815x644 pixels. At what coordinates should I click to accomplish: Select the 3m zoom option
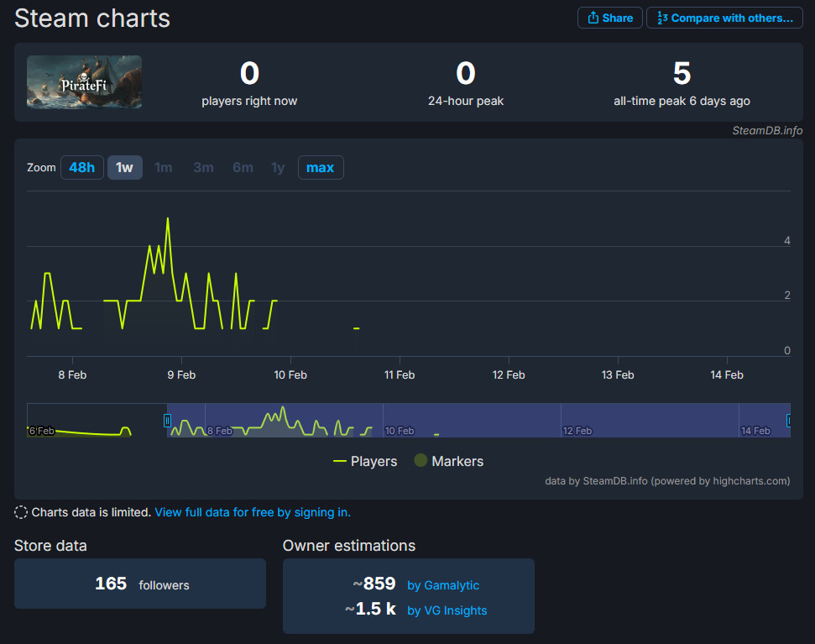point(202,167)
